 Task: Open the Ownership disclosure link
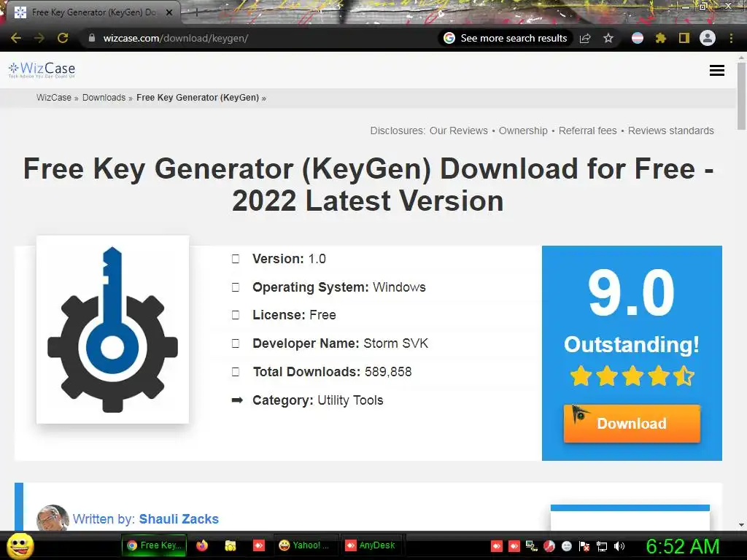coord(523,131)
